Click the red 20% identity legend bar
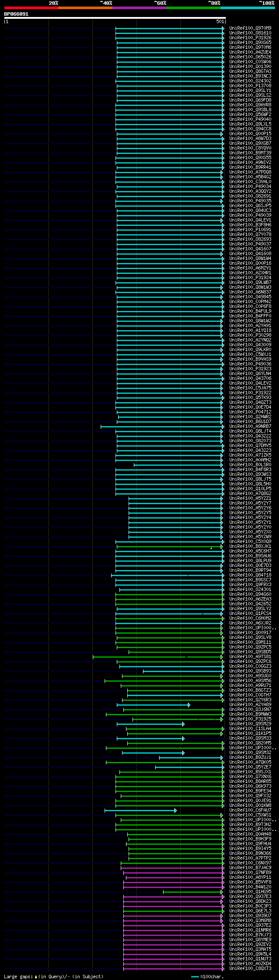Viewport: 279px width, 980px height. click(31, 8)
